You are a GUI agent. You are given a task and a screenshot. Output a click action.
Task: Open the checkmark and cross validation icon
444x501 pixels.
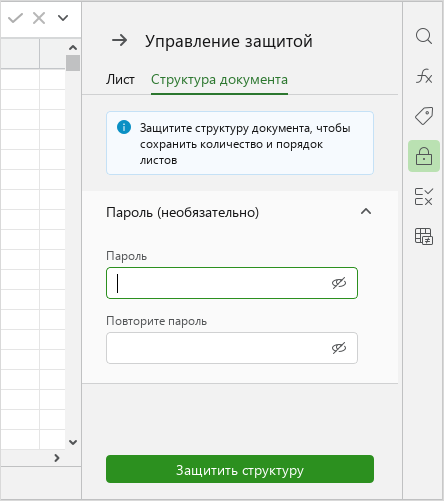pos(424,196)
